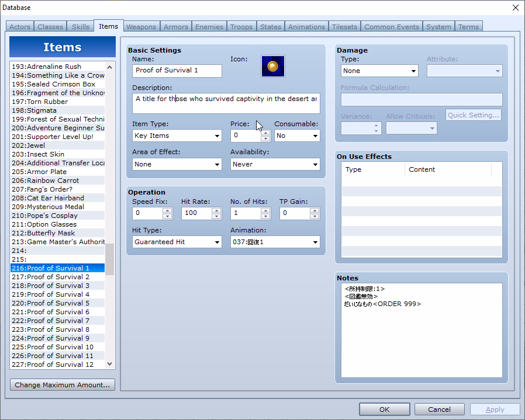The width and height of the screenshot is (525, 420).
Task: Expand the Consumable dropdown
Action: [297, 136]
